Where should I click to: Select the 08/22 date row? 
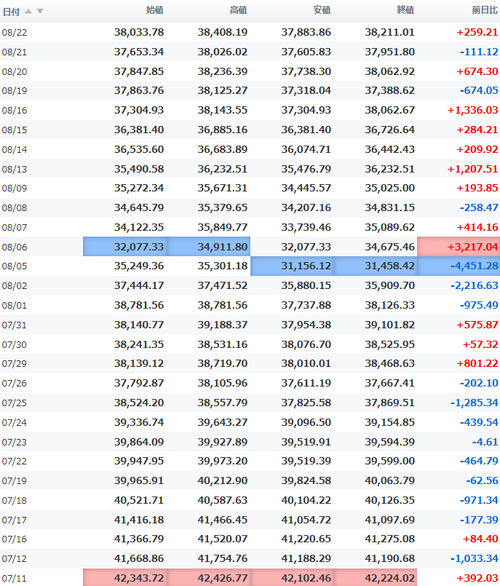tap(250, 32)
